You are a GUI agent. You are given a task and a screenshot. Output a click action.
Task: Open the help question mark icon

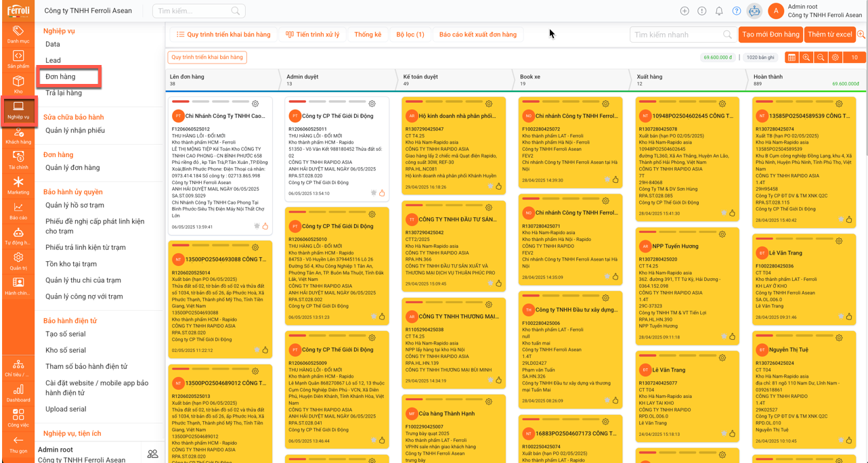click(x=737, y=11)
